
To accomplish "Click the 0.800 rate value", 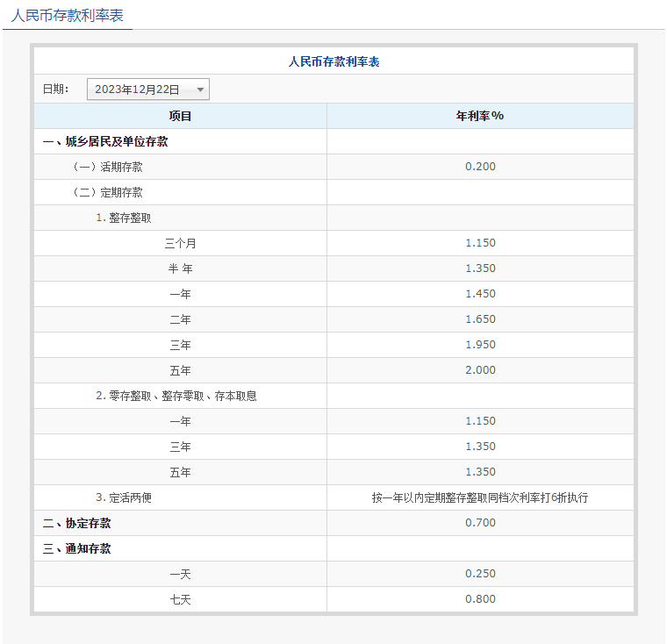I will pos(480,599).
